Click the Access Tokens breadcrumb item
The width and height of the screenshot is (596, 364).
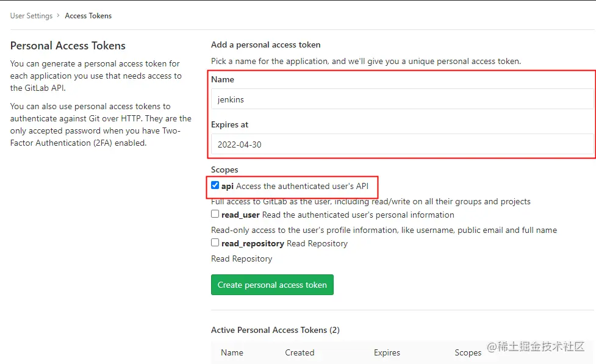coord(88,16)
